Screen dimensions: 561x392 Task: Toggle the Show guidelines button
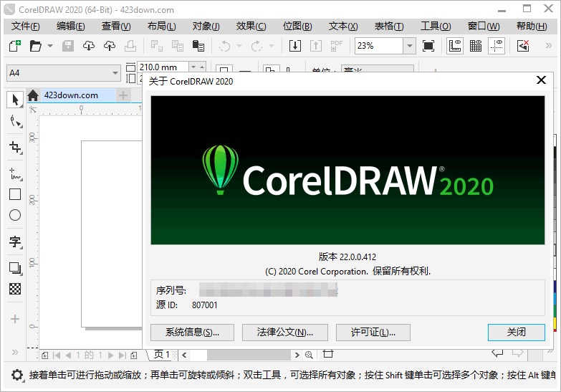point(497,46)
